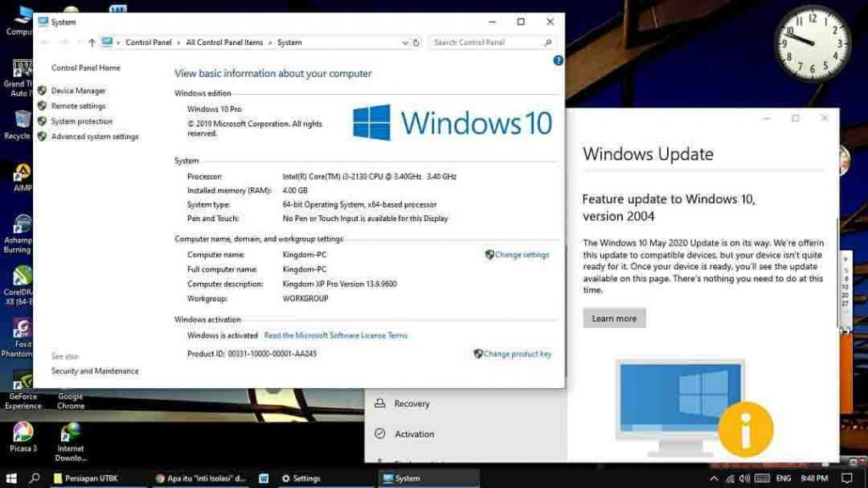Select Recovery in the Settings sidebar
Screen dimensions: 868x488
(413, 404)
